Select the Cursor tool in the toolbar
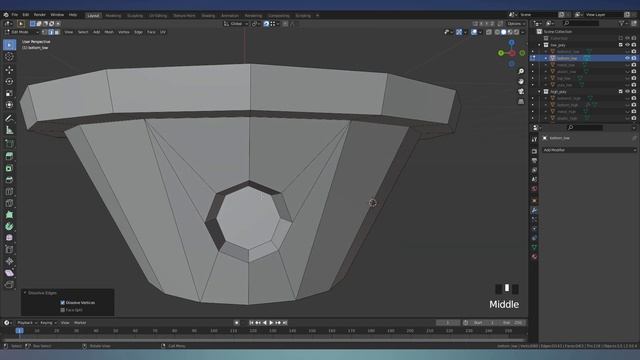Image resolution: width=640 pixels, height=360 pixels. pos(9,57)
